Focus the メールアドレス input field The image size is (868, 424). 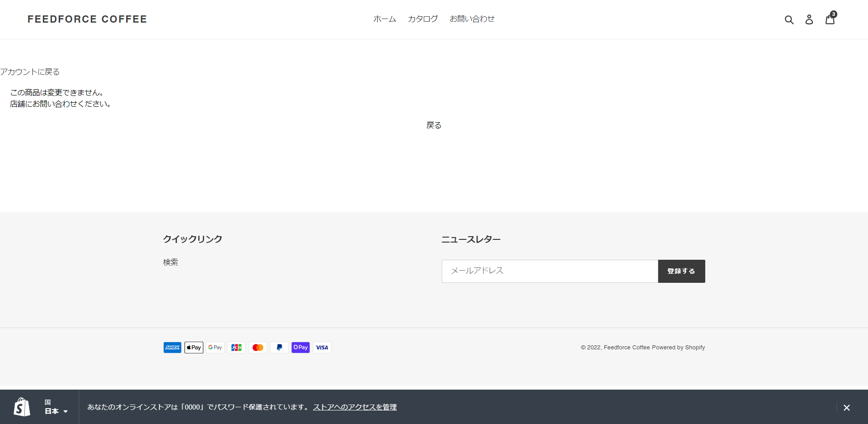click(x=550, y=271)
